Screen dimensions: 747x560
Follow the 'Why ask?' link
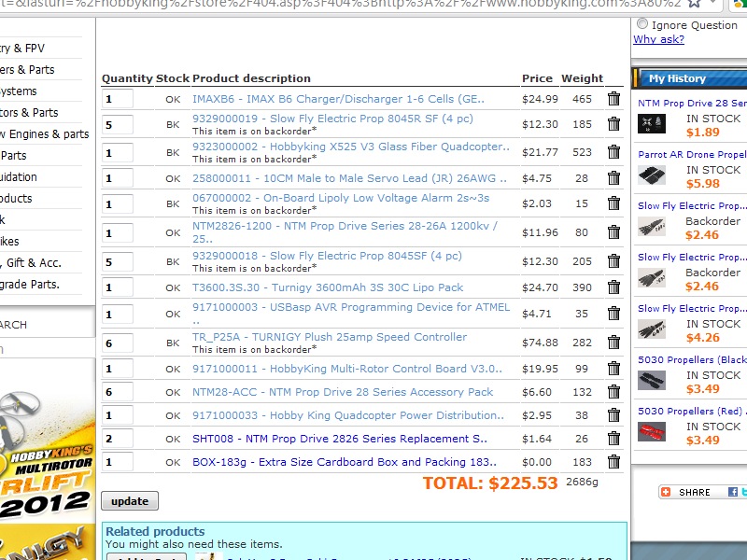[658, 39]
